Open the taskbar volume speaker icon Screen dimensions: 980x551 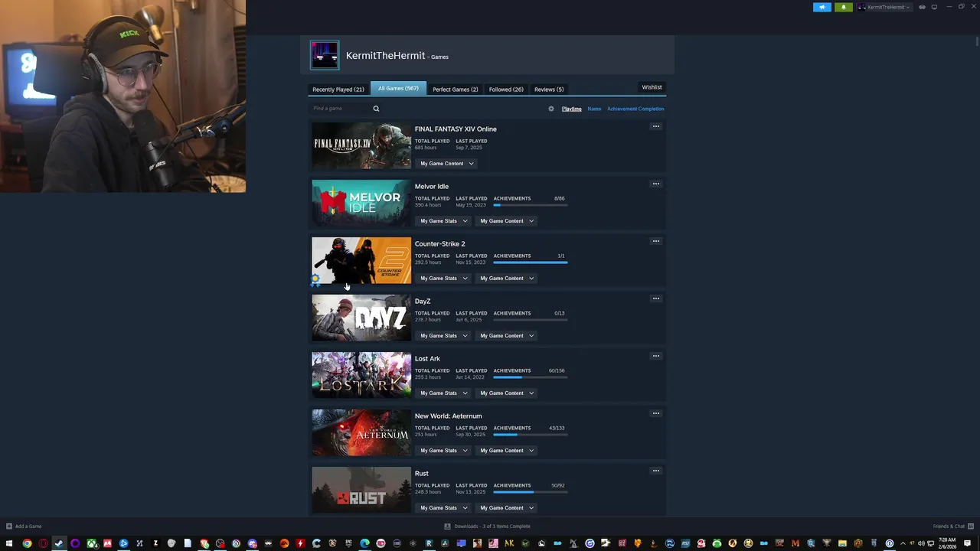921,543
